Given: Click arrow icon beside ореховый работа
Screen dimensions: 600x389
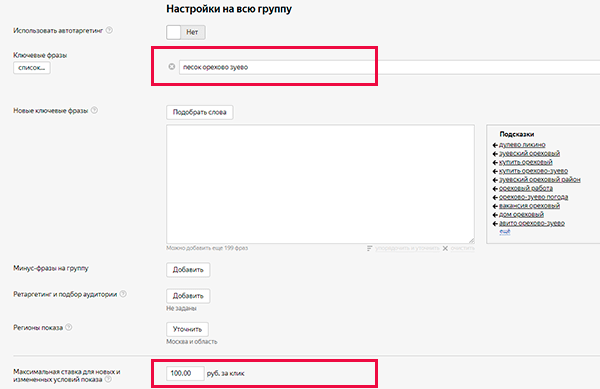Looking at the screenshot, I should click(495, 189).
